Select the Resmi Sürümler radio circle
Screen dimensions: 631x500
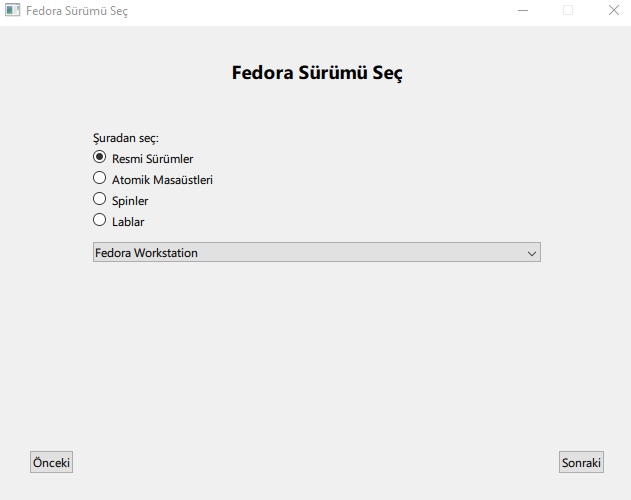pos(99,157)
